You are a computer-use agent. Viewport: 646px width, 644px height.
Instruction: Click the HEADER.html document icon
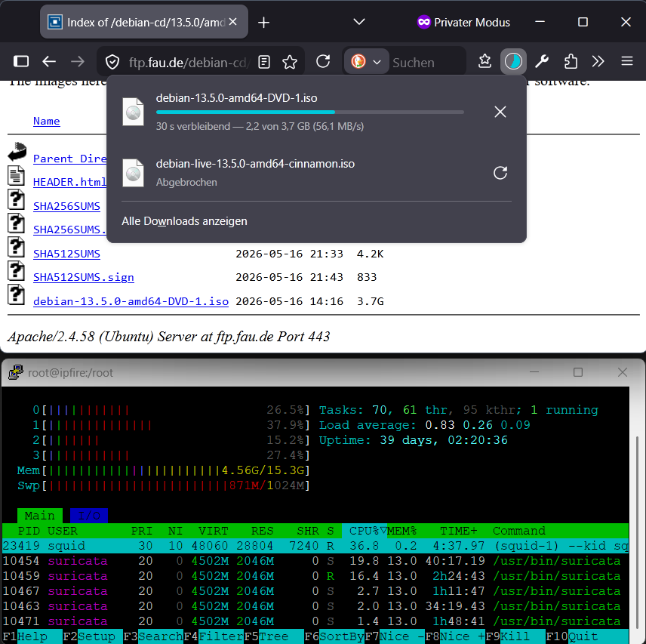(16, 175)
